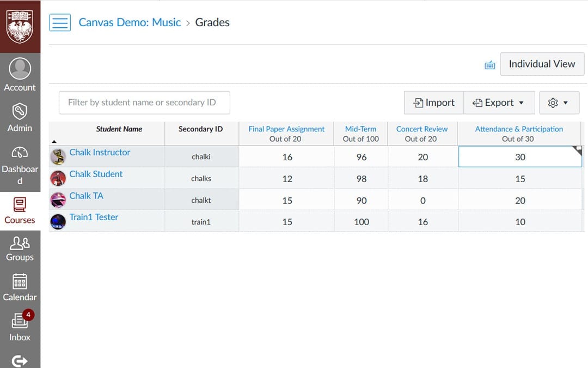
Task: Open the Admin shield icon
Action: click(x=20, y=111)
